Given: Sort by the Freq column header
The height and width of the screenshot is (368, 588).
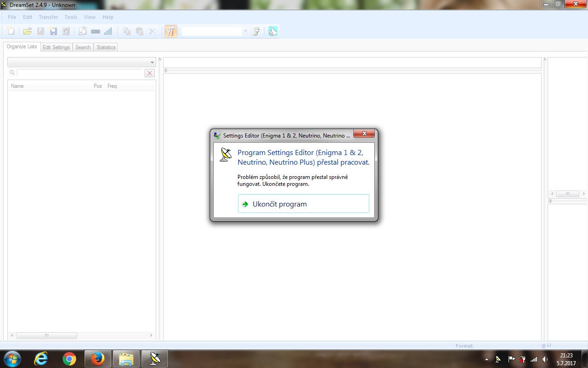Looking at the screenshot, I should [x=129, y=86].
